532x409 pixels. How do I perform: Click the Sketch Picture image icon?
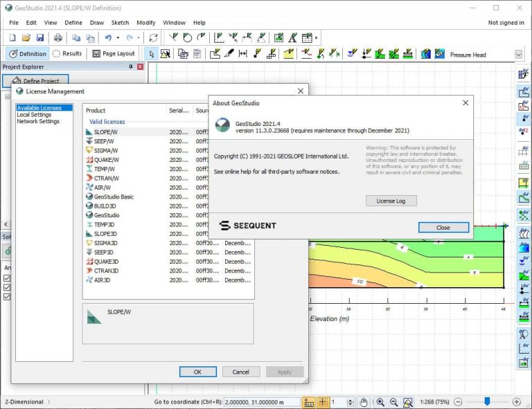pyautogui.click(x=278, y=37)
